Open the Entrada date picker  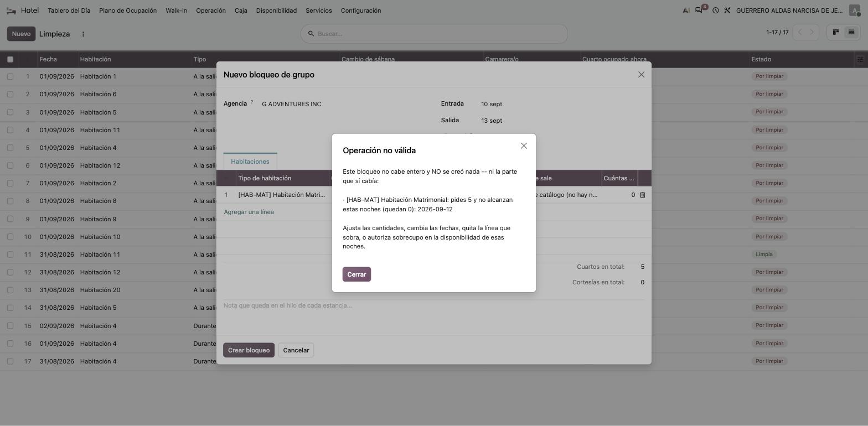coord(492,104)
